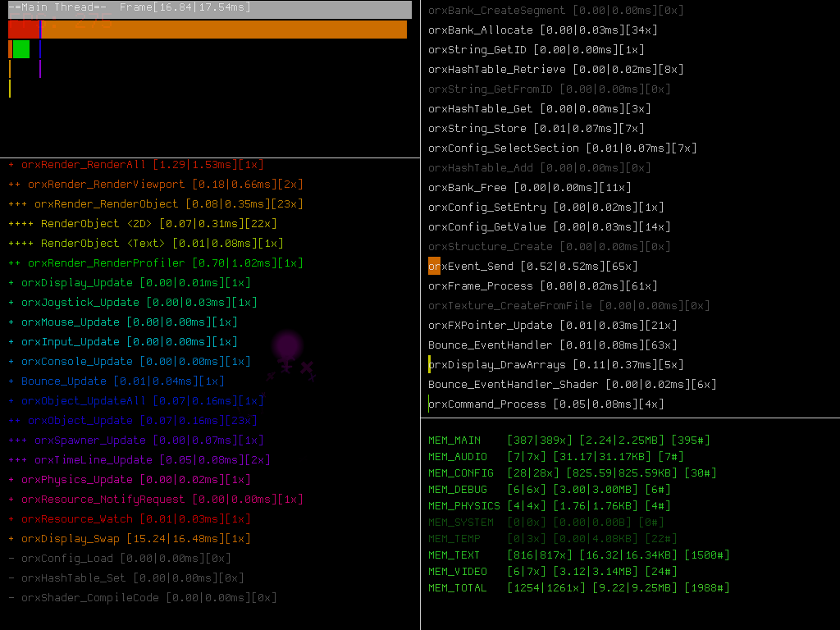
Task: Select the orxSpawner_Update entry
Action: click(136, 441)
